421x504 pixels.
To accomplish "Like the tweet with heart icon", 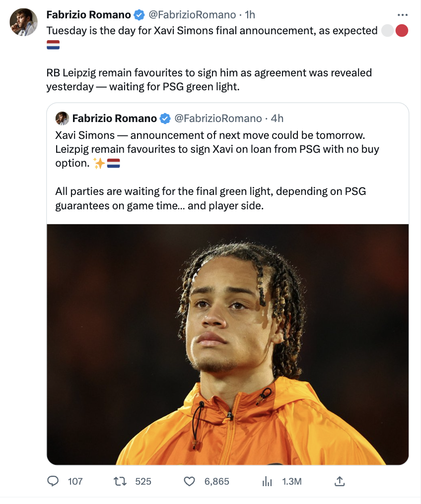I will (189, 481).
